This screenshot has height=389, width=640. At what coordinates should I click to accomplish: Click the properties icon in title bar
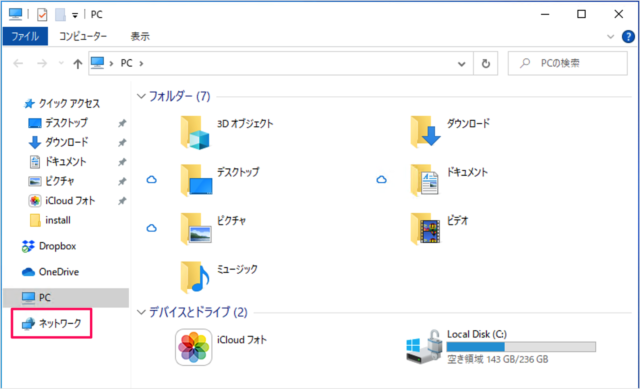tap(42, 15)
